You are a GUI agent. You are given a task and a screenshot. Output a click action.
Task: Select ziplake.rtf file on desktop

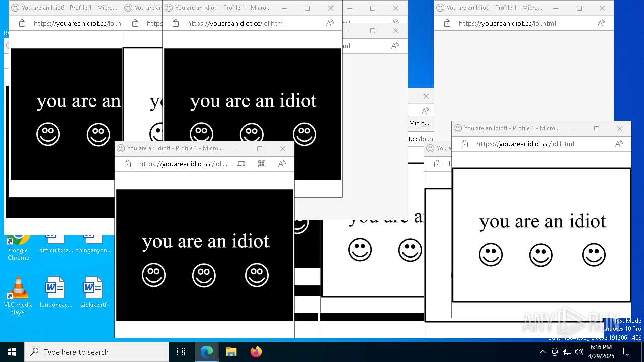tap(94, 292)
